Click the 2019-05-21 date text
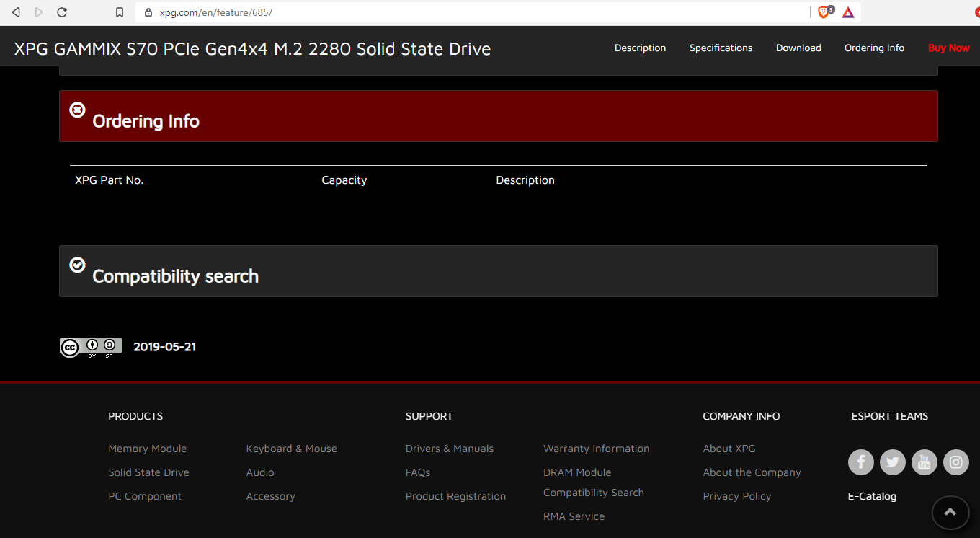 tap(165, 347)
